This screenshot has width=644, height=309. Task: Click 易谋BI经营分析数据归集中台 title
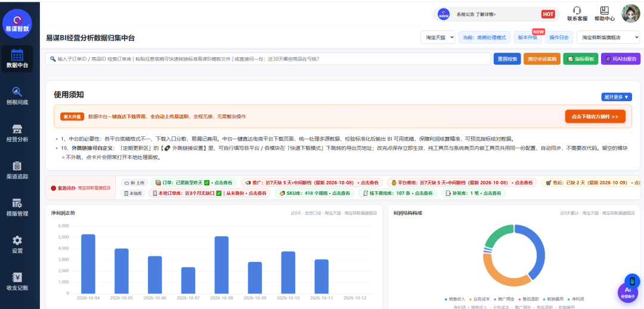coord(91,38)
